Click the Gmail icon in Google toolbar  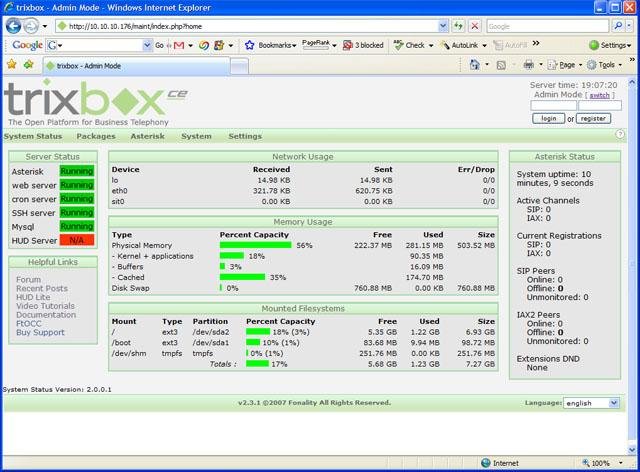[x=179, y=45]
